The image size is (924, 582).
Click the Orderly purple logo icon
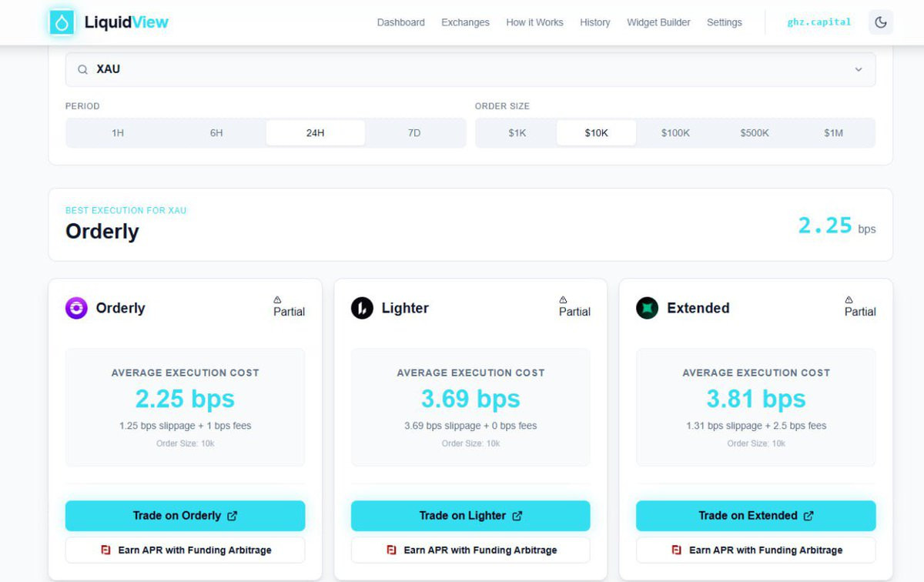(76, 309)
